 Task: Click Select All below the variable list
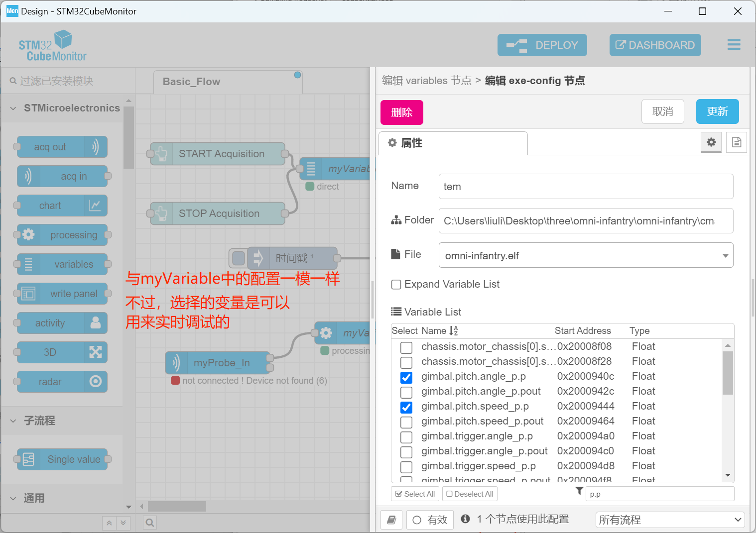tap(415, 494)
